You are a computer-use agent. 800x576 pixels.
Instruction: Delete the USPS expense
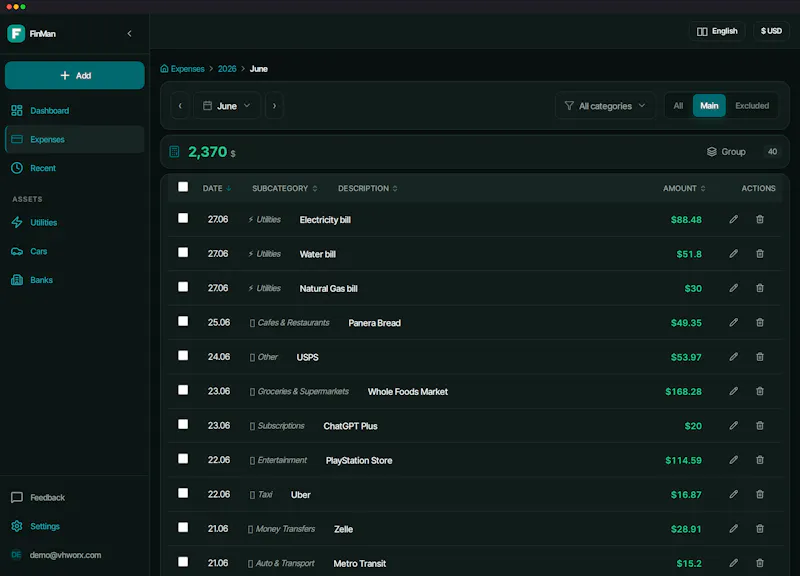[760, 357]
